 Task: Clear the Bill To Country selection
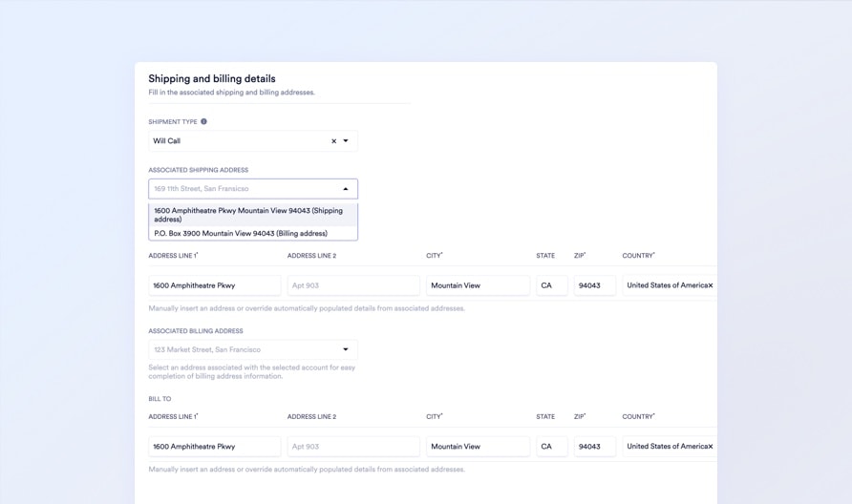coord(711,447)
